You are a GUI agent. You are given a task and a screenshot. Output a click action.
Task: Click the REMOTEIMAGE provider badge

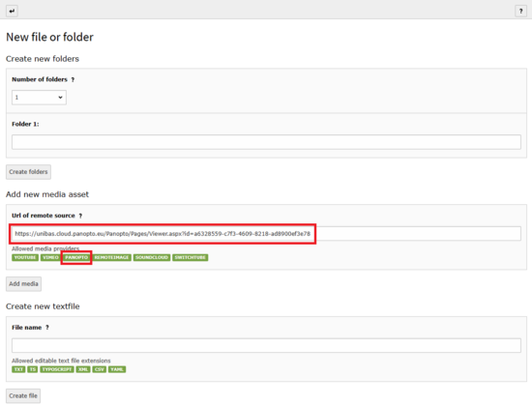pos(111,257)
